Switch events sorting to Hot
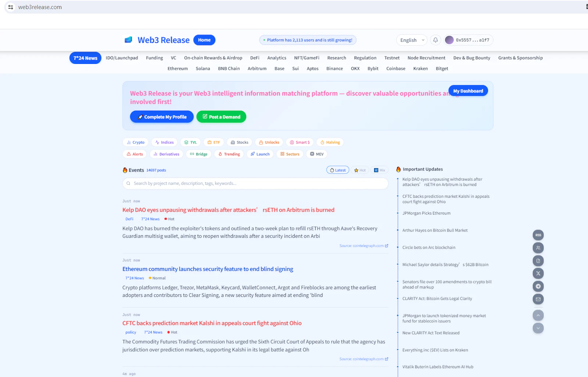Viewport: 588px width, 377px height. tap(360, 170)
